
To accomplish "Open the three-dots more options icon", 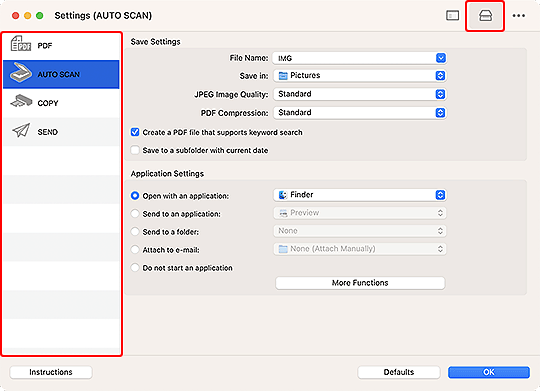I will (519, 16).
